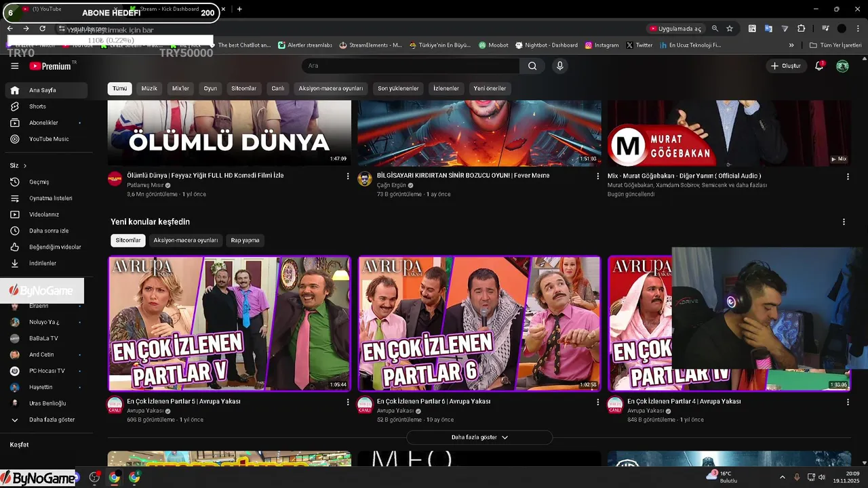Click the search magnifier button

[532, 66]
